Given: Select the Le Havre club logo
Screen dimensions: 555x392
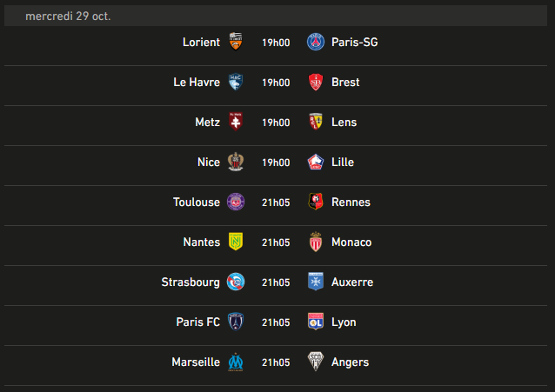Looking at the screenshot, I should click(x=235, y=82).
